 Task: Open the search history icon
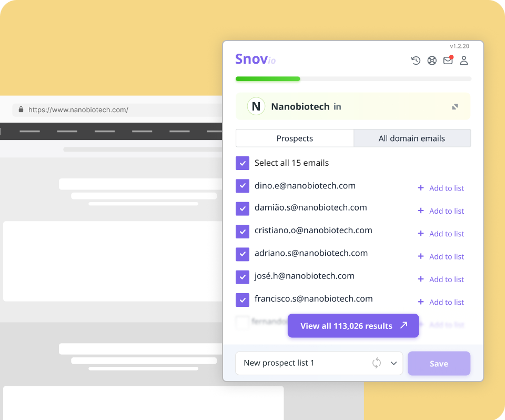click(416, 61)
